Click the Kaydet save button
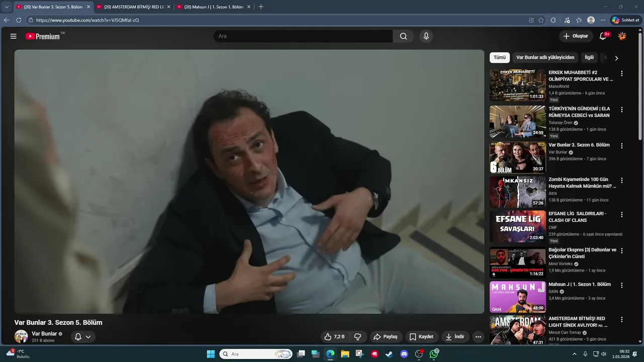Image resolution: width=644 pixels, height=362 pixels. tap(421, 337)
